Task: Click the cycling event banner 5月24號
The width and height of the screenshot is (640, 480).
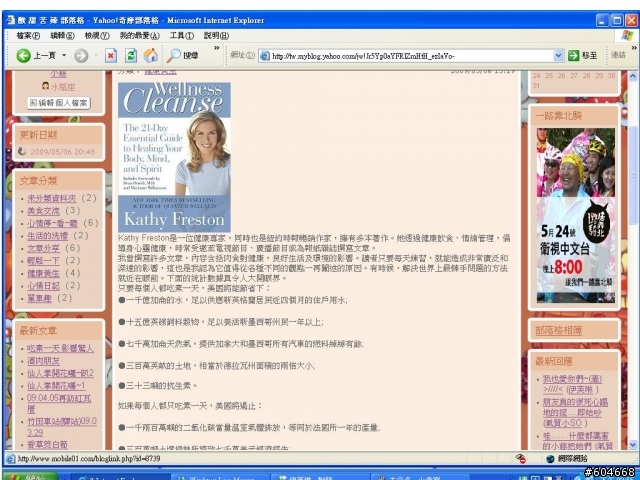Action: click(x=576, y=216)
